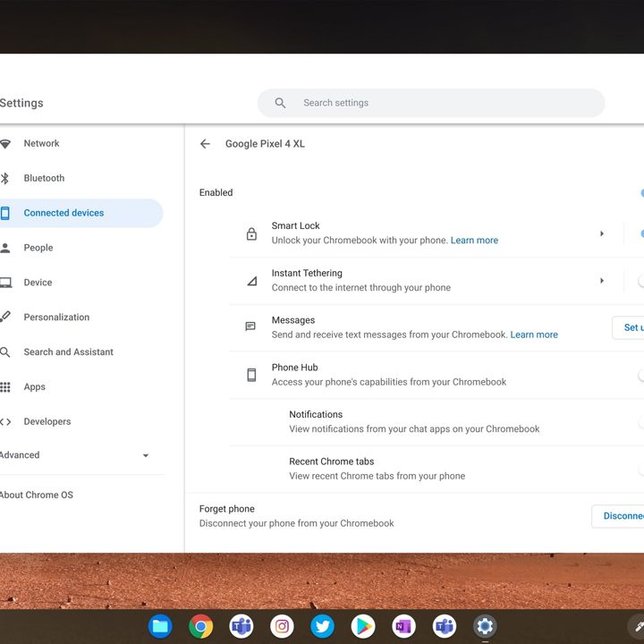Go back using the arrow beside Google Pixel 4 XL
This screenshot has height=644, width=644.
pos(205,144)
